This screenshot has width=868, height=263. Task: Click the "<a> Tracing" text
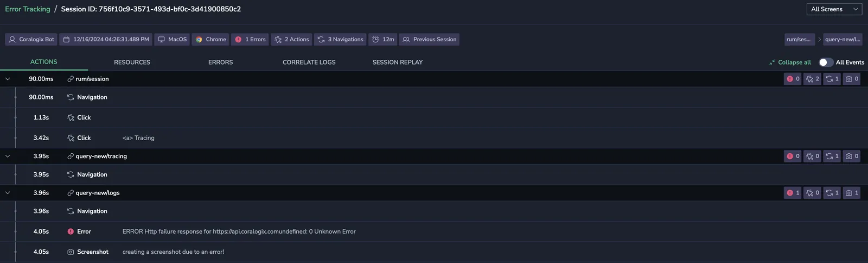click(x=138, y=138)
